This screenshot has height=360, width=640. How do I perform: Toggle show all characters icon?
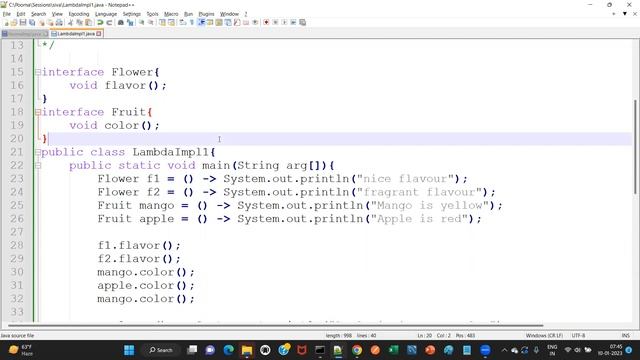coord(192,22)
